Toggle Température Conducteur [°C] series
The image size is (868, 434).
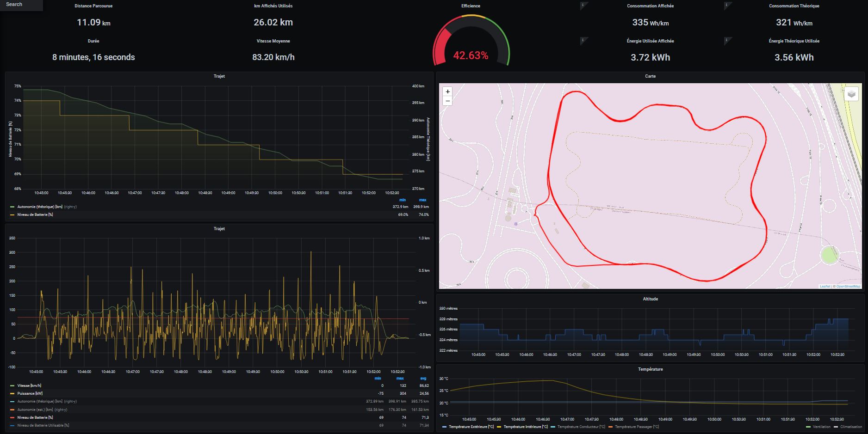click(581, 427)
